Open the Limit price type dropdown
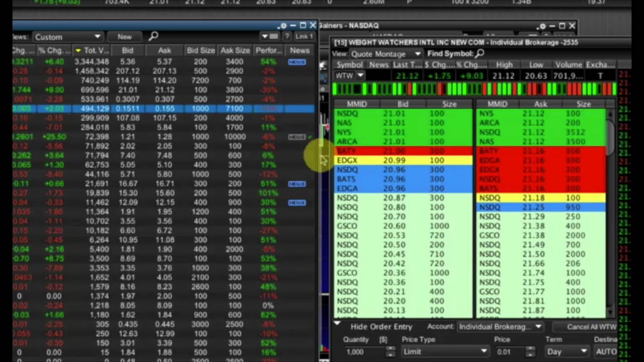Image resolution: width=644 pixels, height=362 pixels. tap(445, 351)
